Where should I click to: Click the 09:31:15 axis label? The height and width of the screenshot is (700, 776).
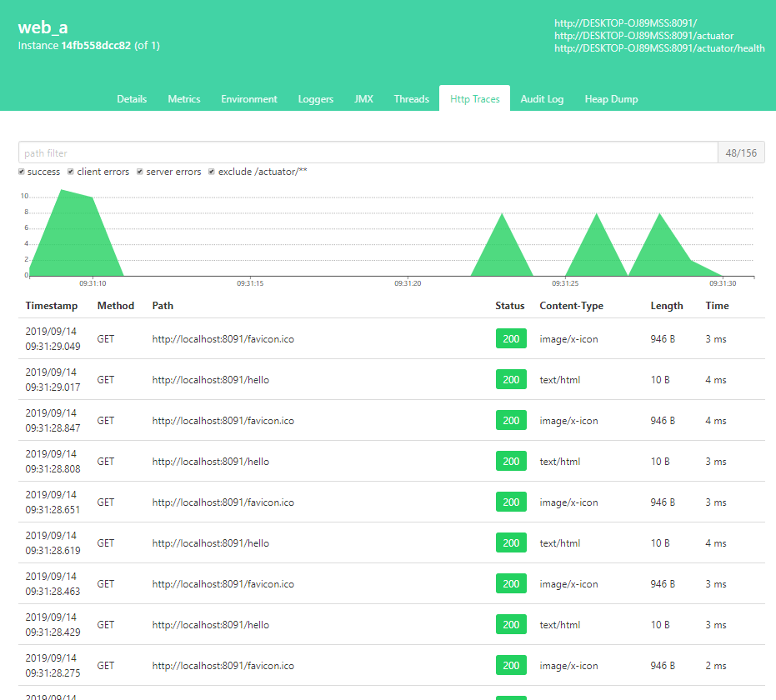250,283
